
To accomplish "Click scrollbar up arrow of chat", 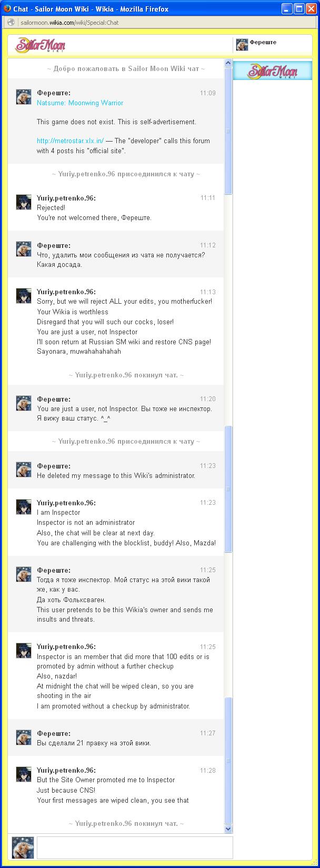I will pyautogui.click(x=228, y=63).
